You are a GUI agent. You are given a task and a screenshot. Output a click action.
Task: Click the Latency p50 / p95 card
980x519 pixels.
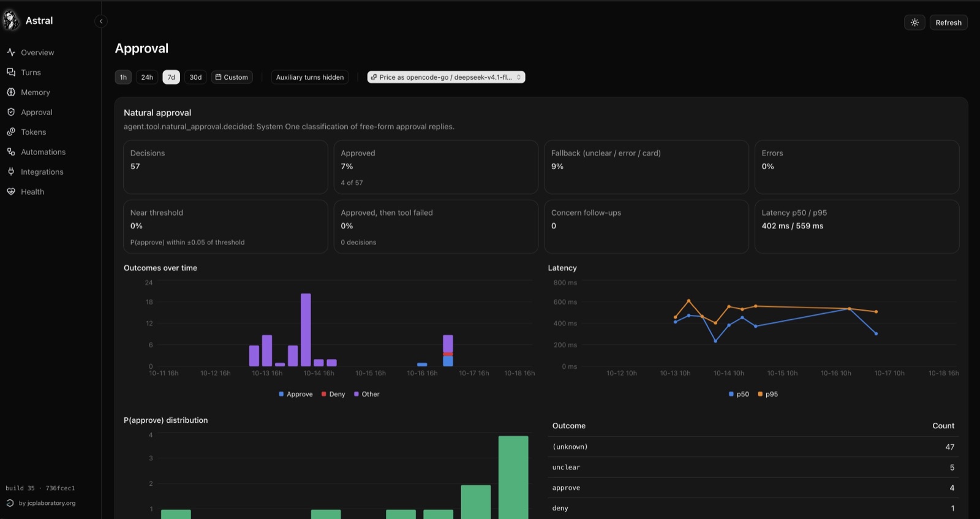pos(857,227)
